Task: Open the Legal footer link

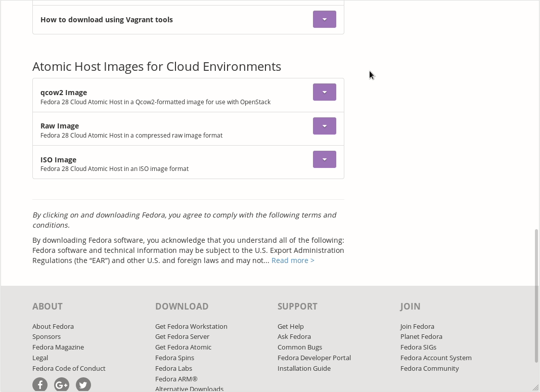Action: tap(40, 358)
